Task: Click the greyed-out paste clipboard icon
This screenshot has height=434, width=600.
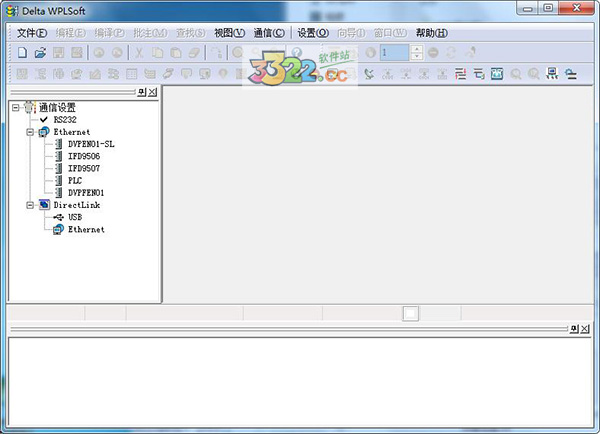Action: click(176, 52)
